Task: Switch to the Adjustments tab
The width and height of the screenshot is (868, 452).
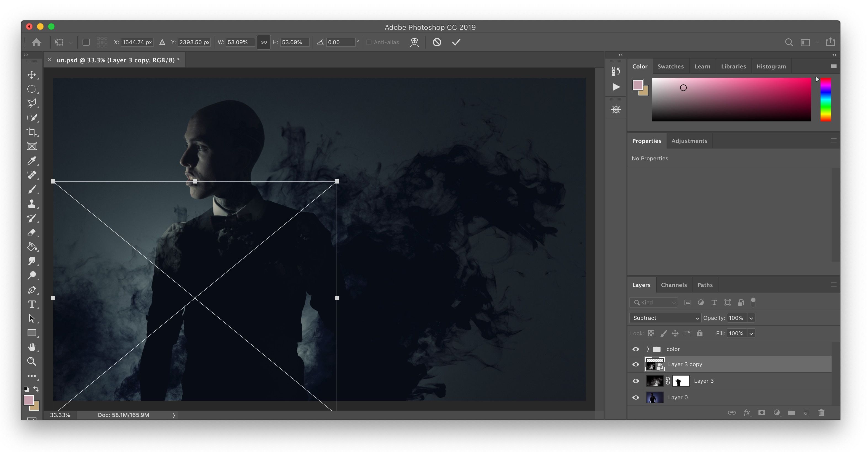Action: (x=689, y=141)
